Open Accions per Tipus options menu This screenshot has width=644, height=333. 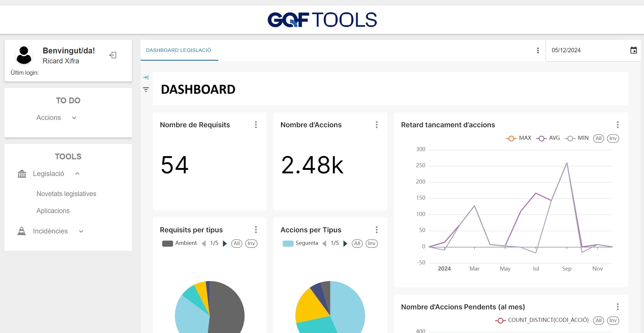tap(377, 230)
